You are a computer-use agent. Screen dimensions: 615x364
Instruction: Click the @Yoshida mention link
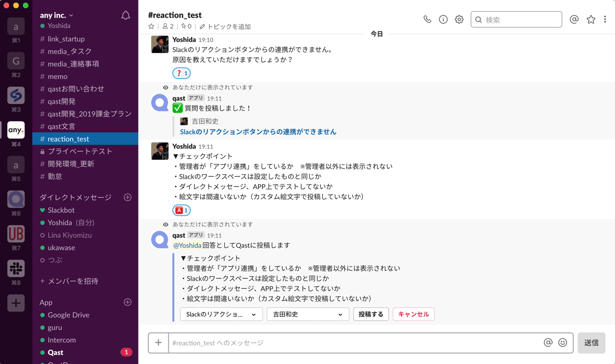187,245
